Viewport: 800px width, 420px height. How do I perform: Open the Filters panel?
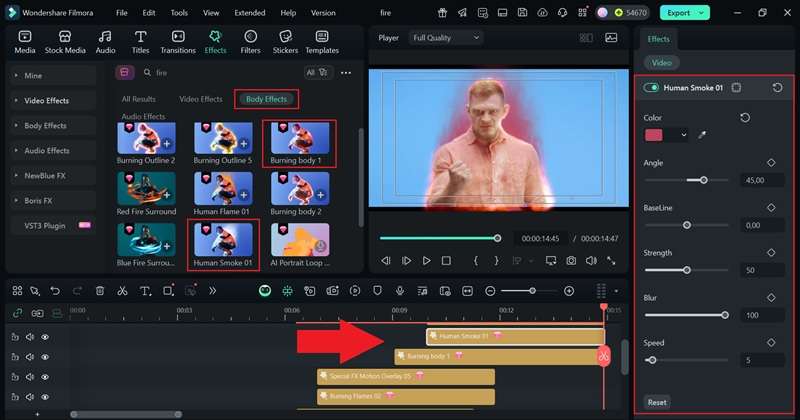tap(250, 42)
